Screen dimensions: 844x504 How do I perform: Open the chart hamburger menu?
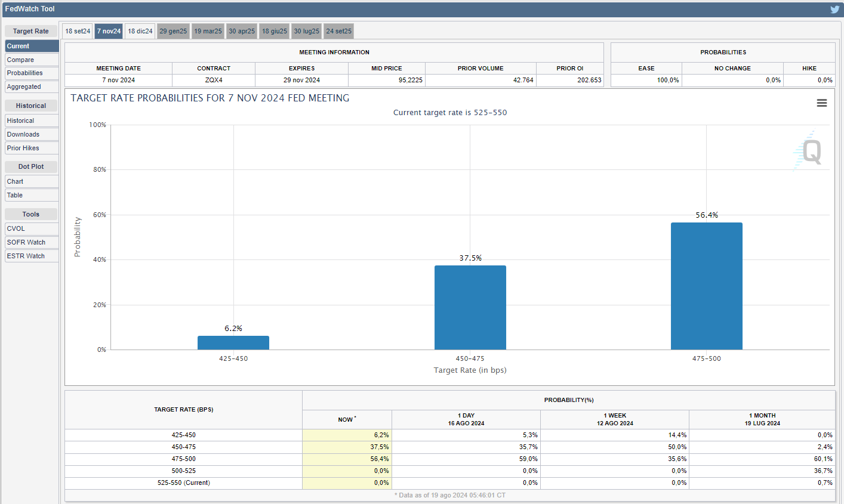click(821, 103)
